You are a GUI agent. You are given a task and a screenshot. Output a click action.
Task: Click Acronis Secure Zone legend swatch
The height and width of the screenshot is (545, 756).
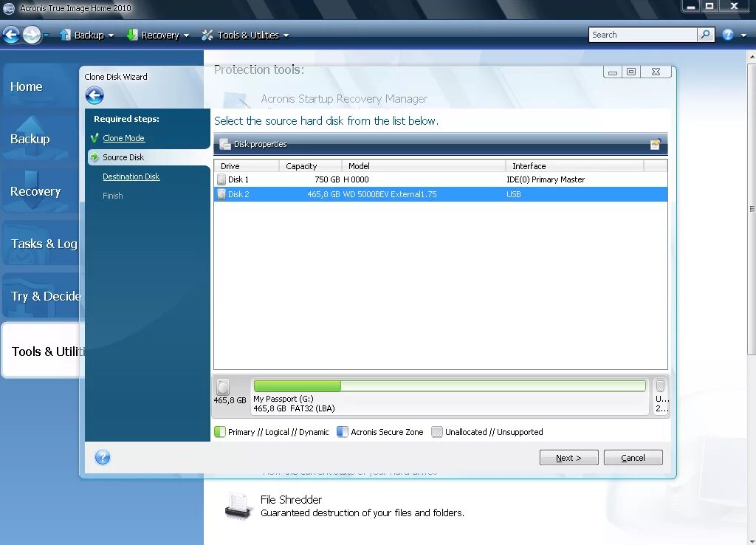click(343, 432)
